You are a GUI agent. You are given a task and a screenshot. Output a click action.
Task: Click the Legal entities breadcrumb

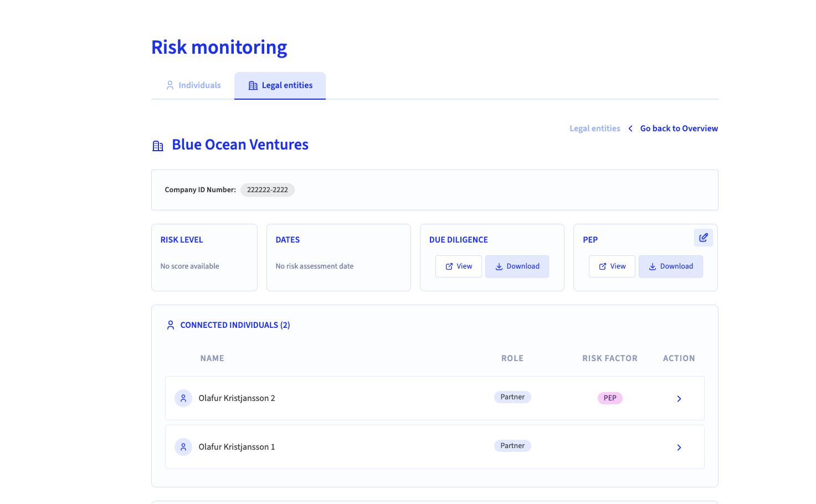coord(595,128)
